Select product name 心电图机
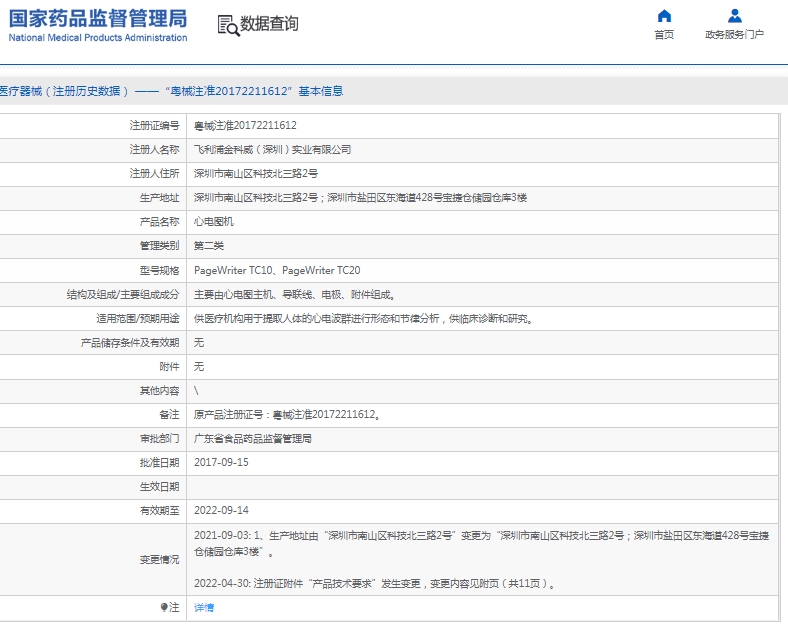The image size is (788, 630). point(214,222)
